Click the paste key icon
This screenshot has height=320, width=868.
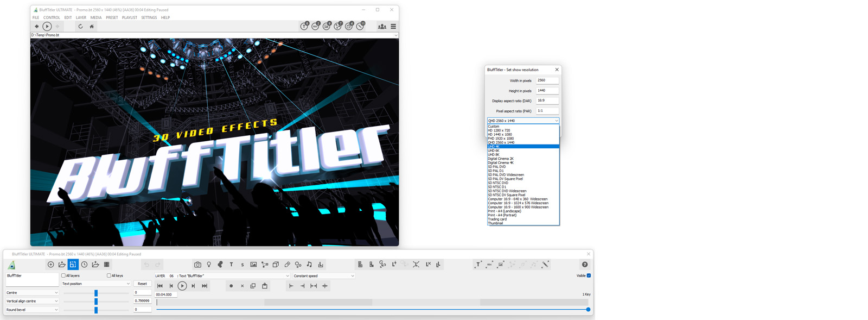click(x=265, y=286)
